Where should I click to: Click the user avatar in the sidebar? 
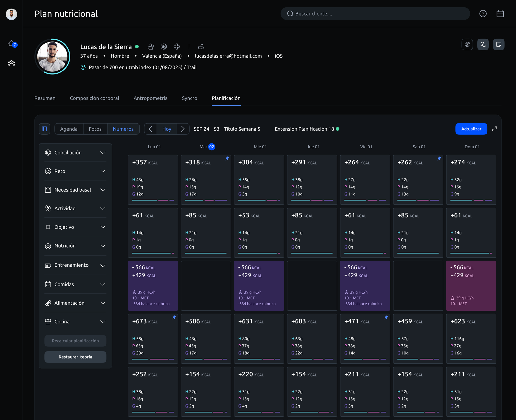(x=11, y=14)
